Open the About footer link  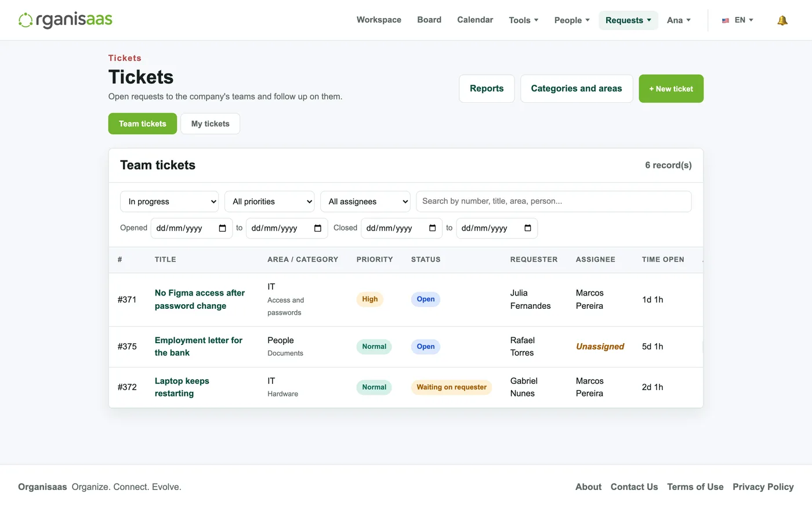pyautogui.click(x=588, y=487)
